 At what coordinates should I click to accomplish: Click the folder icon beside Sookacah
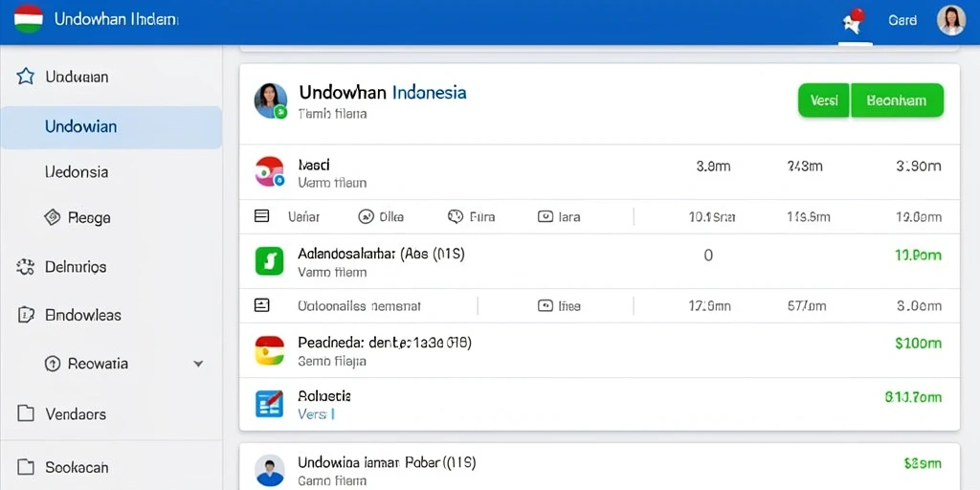(25, 467)
